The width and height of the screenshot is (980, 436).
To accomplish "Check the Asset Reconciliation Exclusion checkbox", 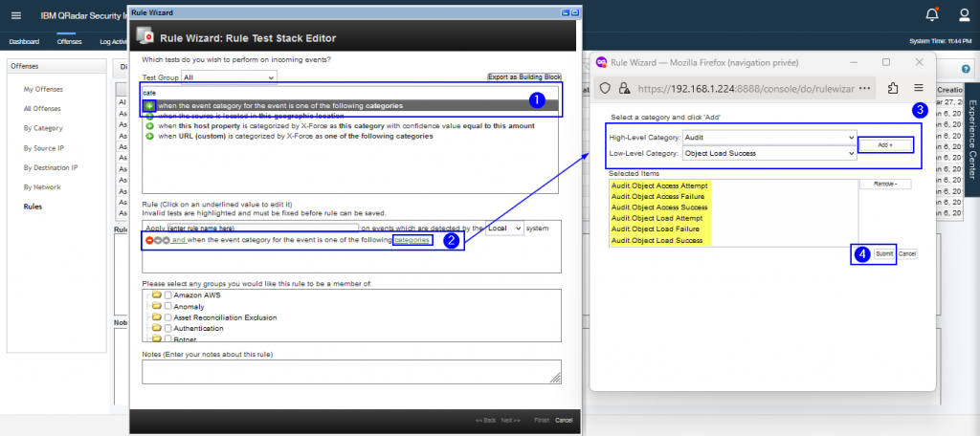I will (x=168, y=317).
